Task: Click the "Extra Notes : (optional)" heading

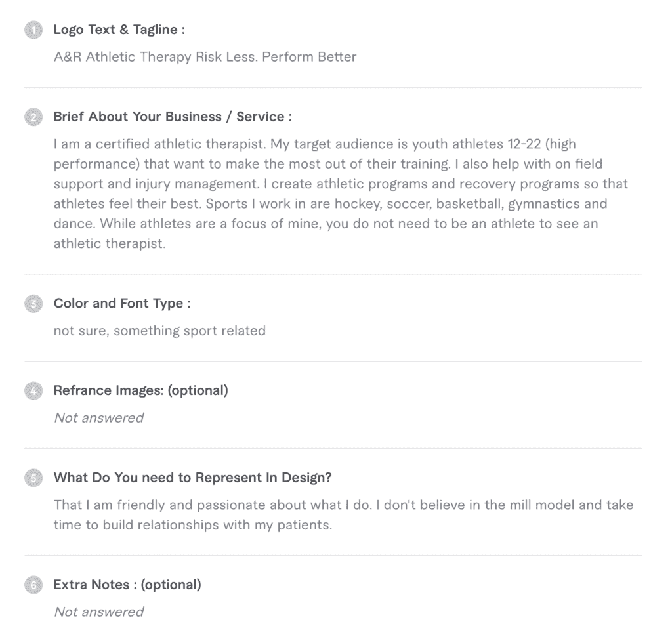Action: [x=127, y=585]
